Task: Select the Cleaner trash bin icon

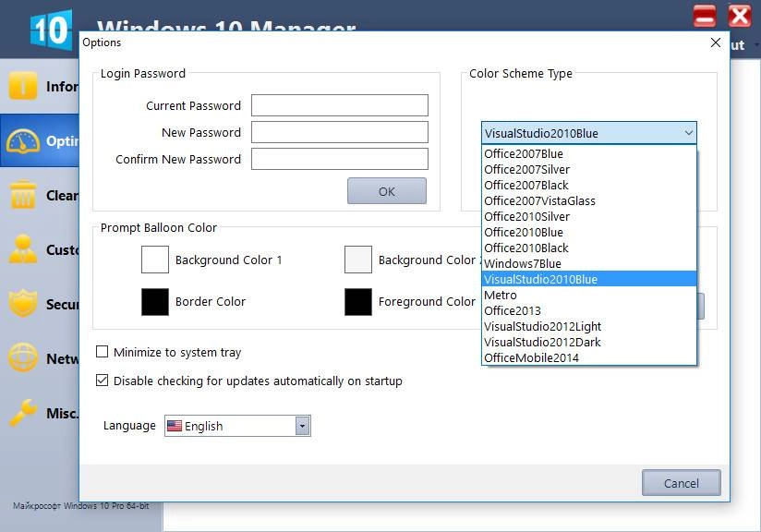Action: [x=23, y=195]
